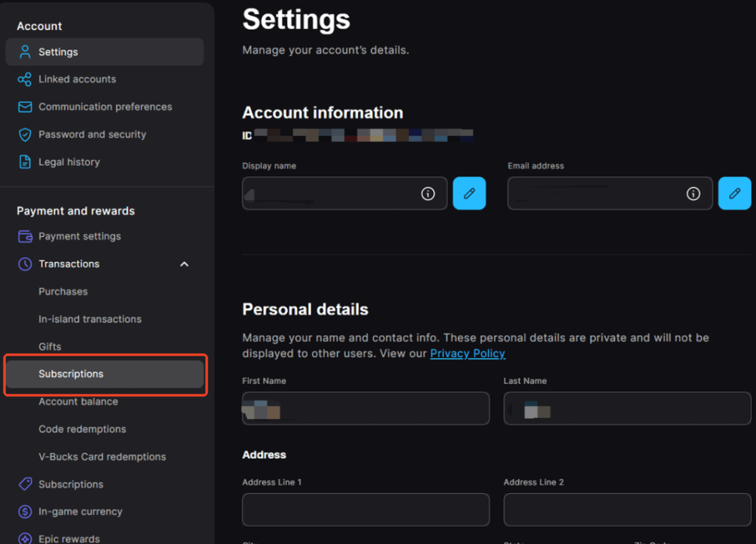The height and width of the screenshot is (544, 756).
Task: Click the pencil icon beside Email address
Action: pyautogui.click(x=735, y=193)
